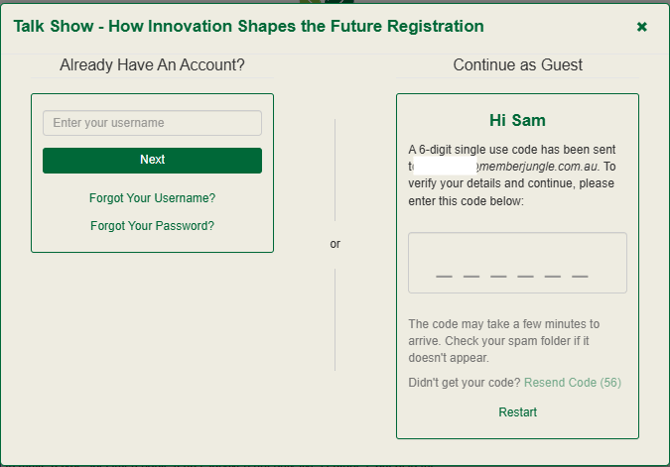This screenshot has width=670, height=467.
Task: Click the 'or' divider between panels
Action: [x=335, y=244]
